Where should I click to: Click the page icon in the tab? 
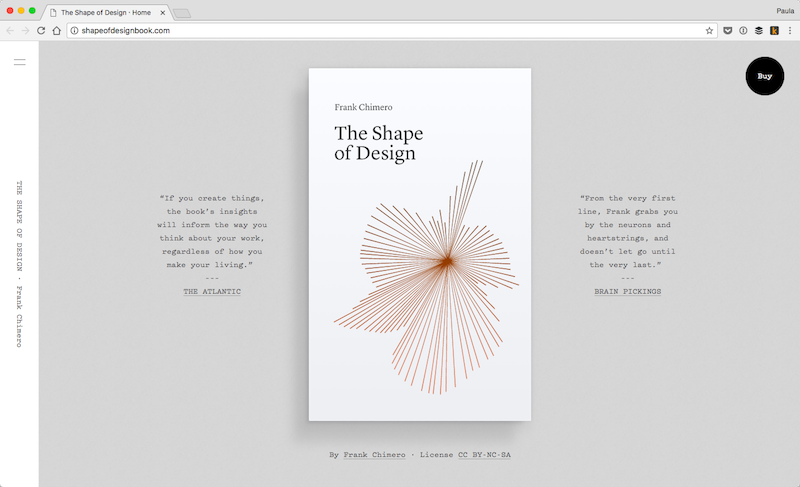click(x=53, y=13)
